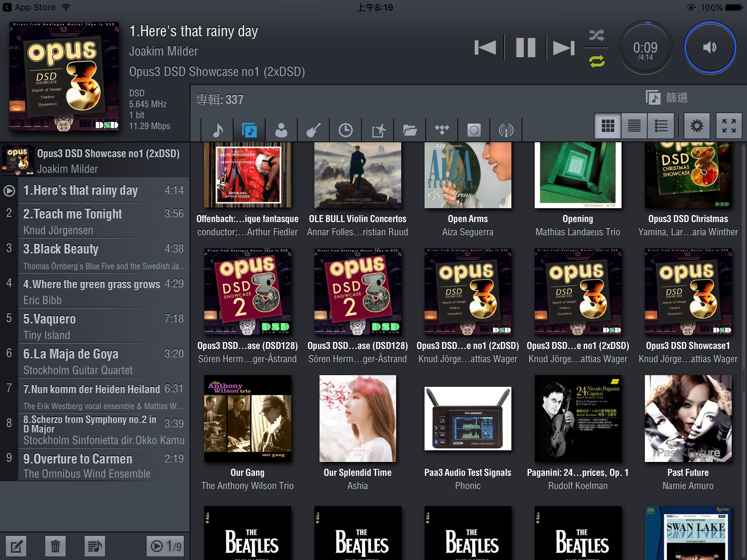This screenshot has height=560, width=747.
Task: Open the Swan Lake album cover
Action: (688, 533)
